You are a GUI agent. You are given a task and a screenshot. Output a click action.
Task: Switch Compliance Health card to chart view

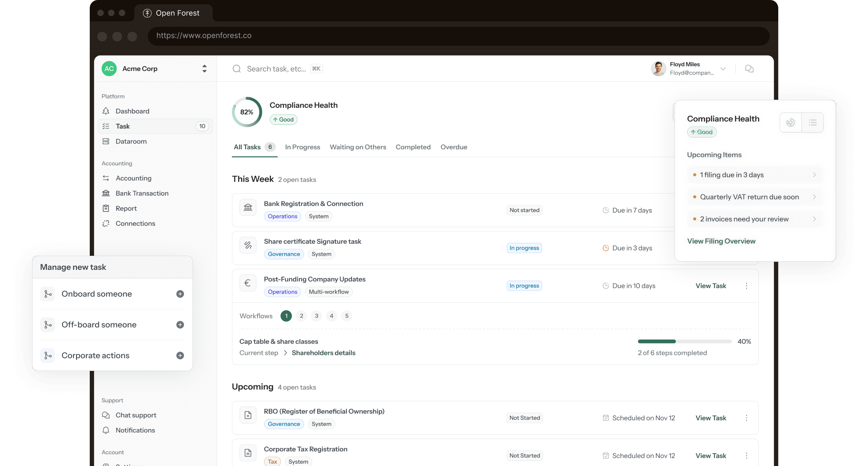click(791, 122)
